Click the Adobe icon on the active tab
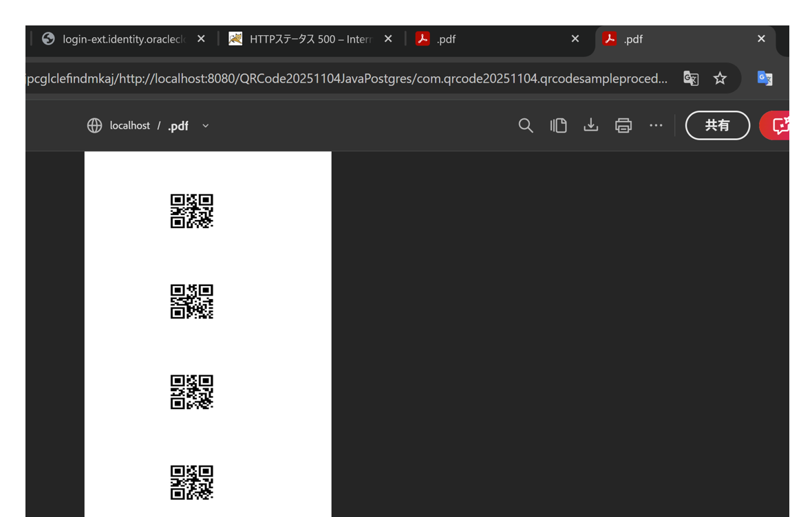 click(610, 39)
